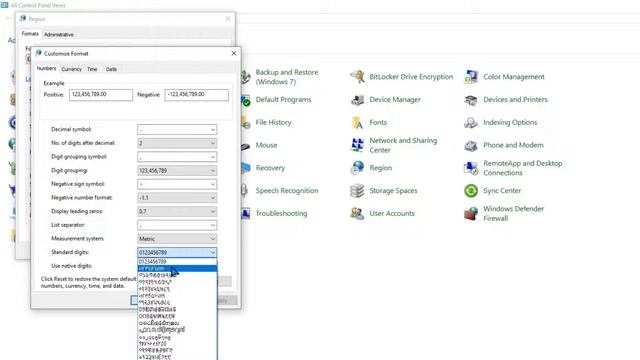The image size is (640, 360).
Task: Open the Storage Spaces icon
Action: [358, 191]
